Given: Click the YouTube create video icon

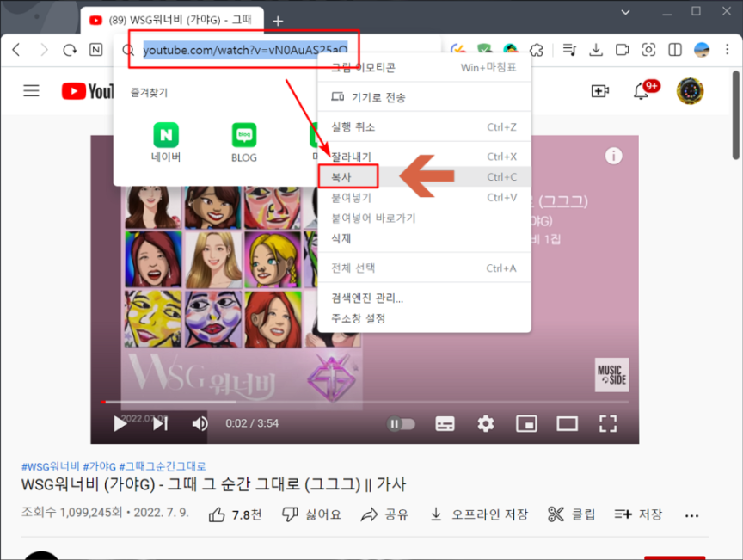Looking at the screenshot, I should click(600, 91).
